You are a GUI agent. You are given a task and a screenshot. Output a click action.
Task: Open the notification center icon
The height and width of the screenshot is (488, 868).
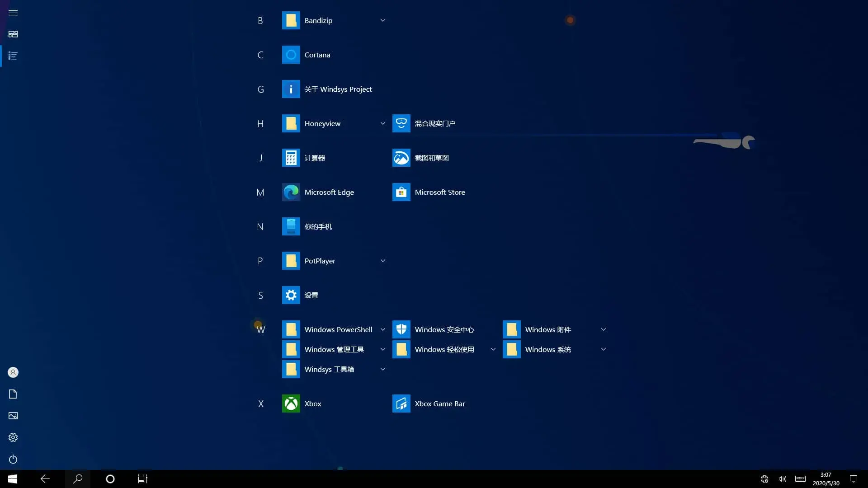[854, 479]
